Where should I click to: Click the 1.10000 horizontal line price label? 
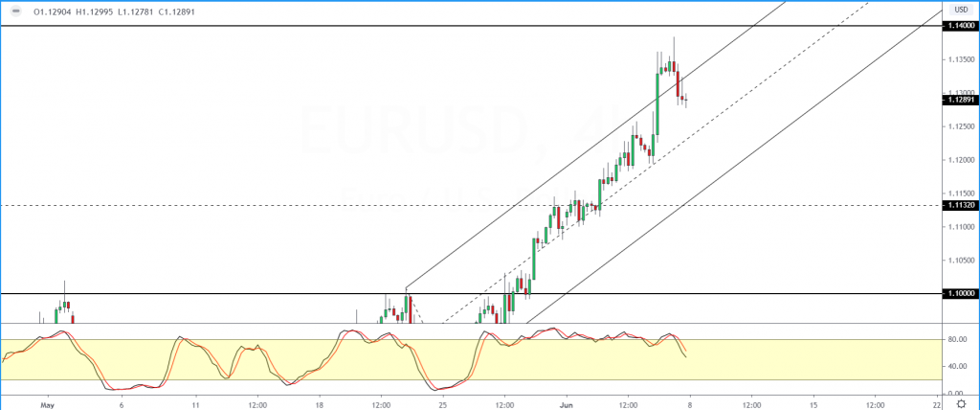tap(959, 293)
